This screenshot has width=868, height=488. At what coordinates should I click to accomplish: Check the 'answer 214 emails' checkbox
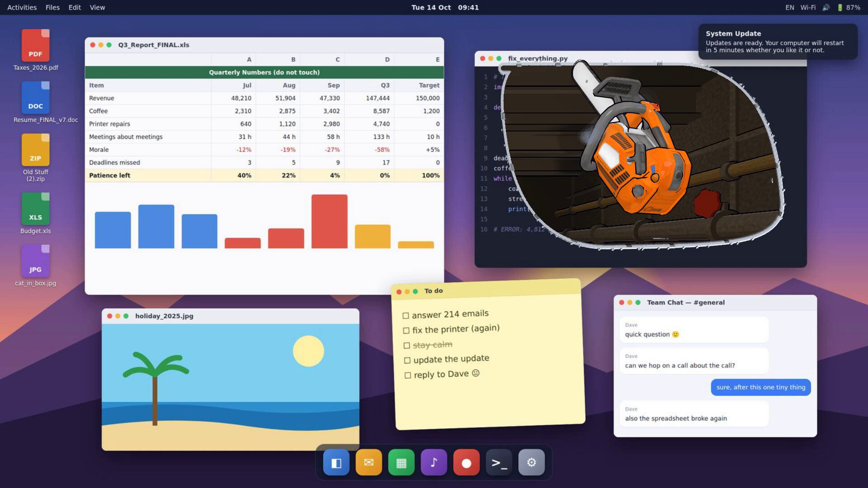point(406,316)
